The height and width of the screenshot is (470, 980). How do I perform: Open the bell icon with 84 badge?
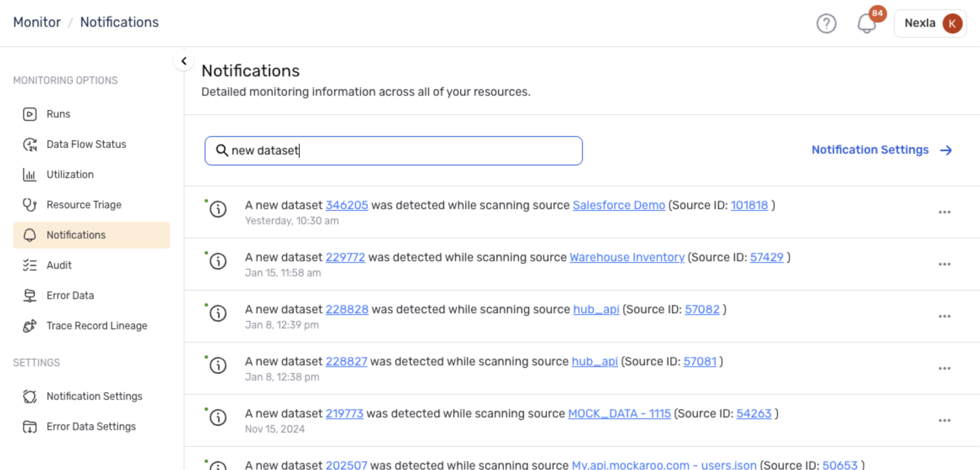[x=867, y=23]
